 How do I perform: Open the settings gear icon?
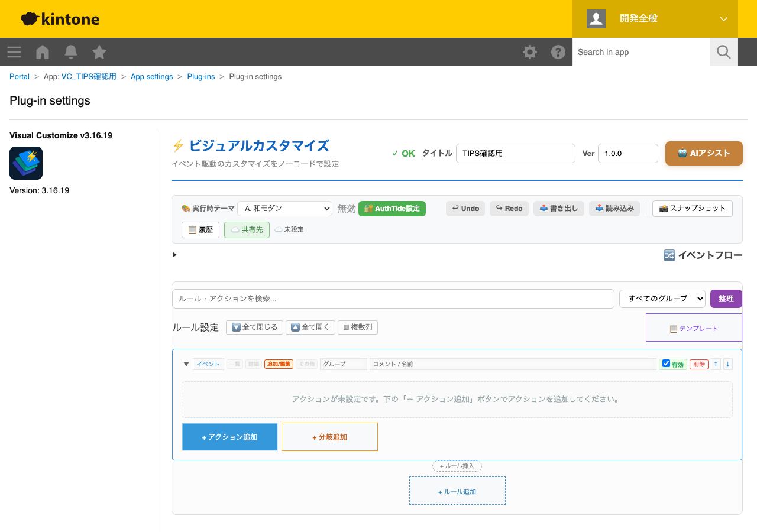coord(530,52)
